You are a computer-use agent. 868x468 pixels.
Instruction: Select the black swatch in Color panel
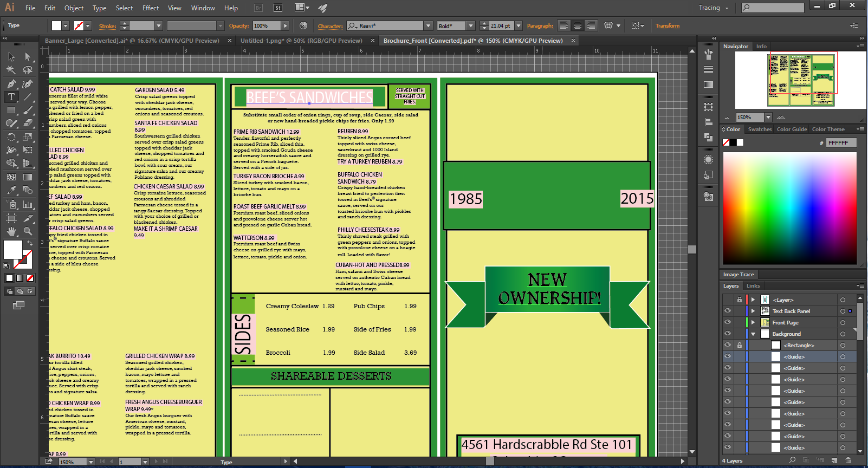point(733,142)
